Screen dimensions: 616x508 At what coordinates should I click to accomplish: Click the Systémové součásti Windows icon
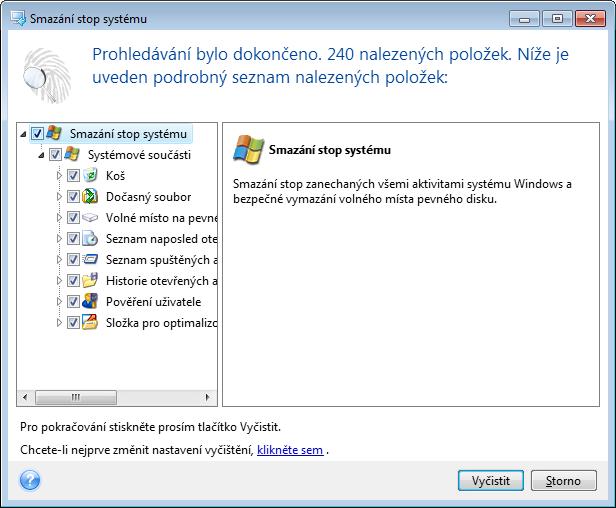click(x=72, y=154)
